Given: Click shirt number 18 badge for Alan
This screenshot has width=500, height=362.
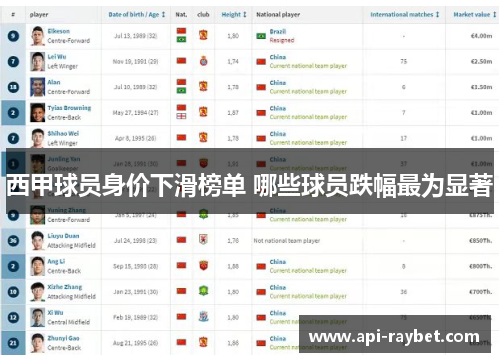Looking at the screenshot, I should pos(13,87).
